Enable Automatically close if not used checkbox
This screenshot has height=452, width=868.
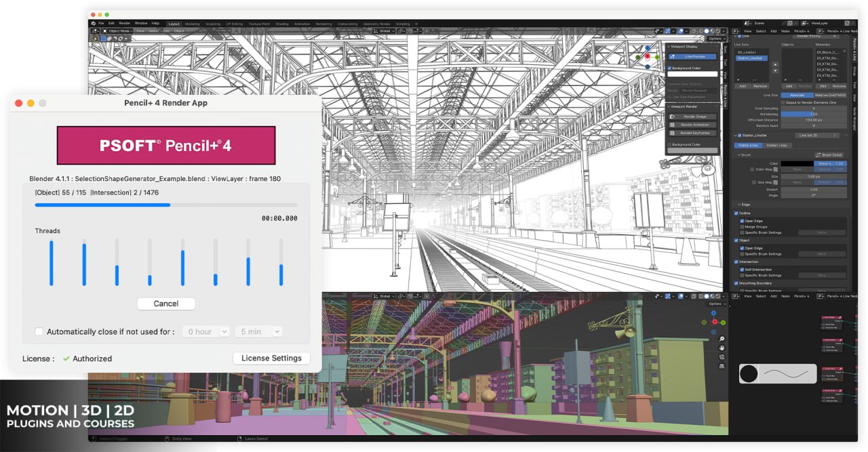click(x=39, y=331)
